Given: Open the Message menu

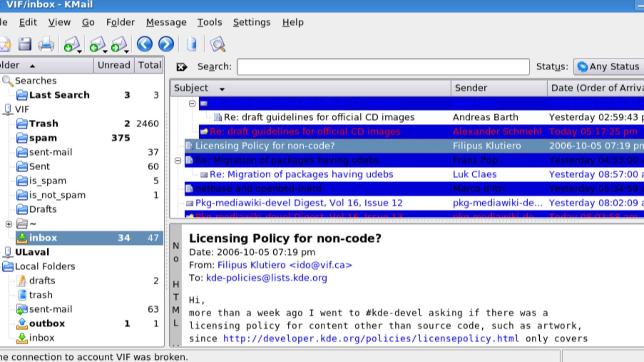Looking at the screenshot, I should click(166, 22).
